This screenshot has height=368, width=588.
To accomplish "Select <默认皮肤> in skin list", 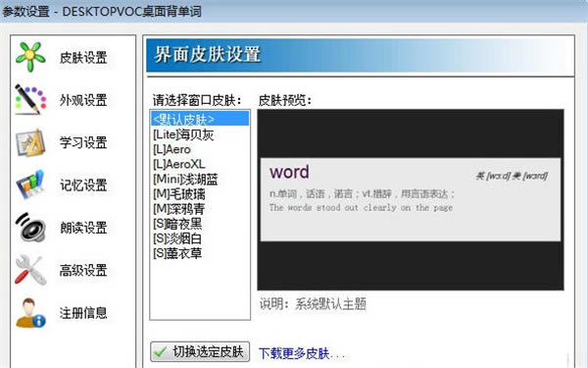I will 200,120.
